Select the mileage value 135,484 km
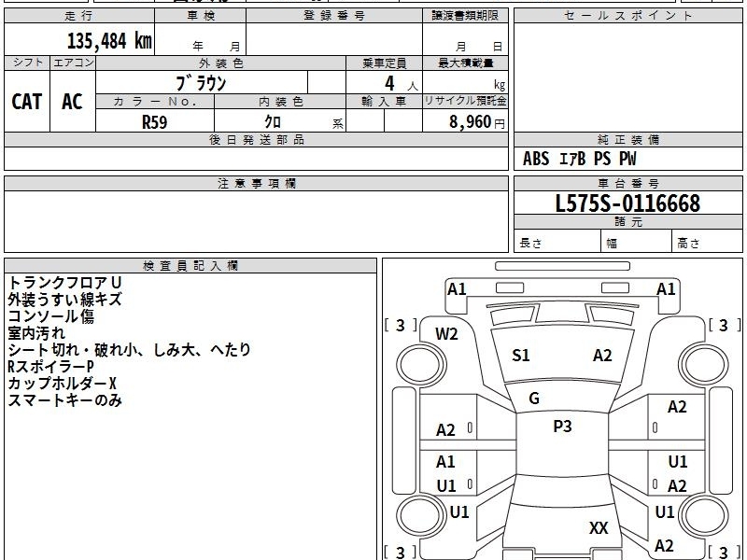 pyautogui.click(x=109, y=40)
